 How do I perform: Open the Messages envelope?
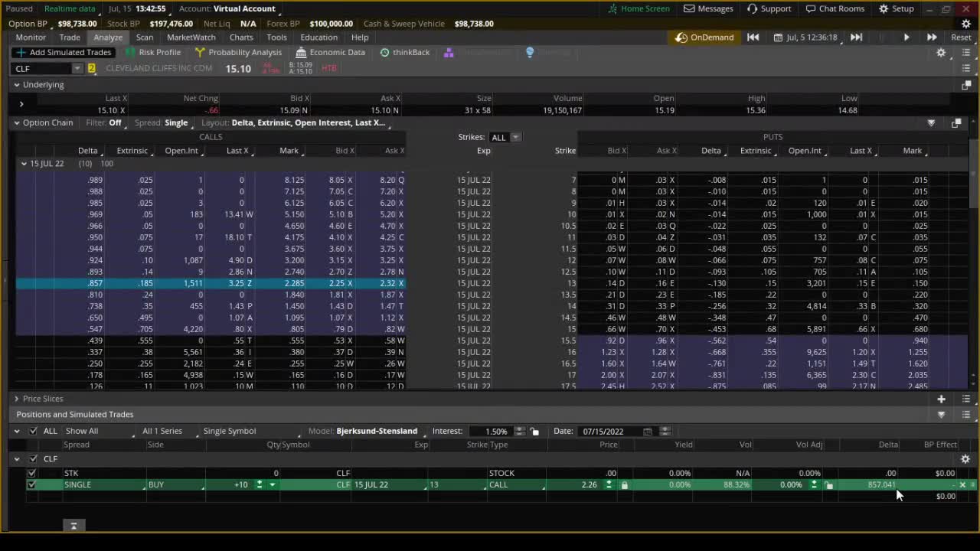708,8
